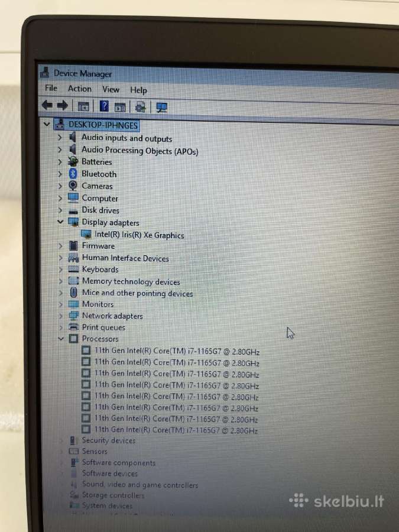Click the Software components icon
The image size is (399, 532).
(74, 462)
